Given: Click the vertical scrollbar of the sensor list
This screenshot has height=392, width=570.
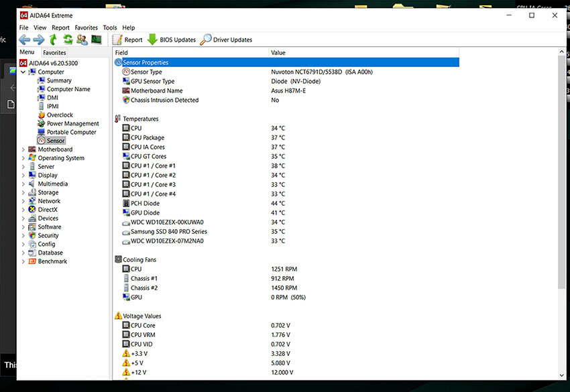Looking at the screenshot, I should tap(561, 201).
